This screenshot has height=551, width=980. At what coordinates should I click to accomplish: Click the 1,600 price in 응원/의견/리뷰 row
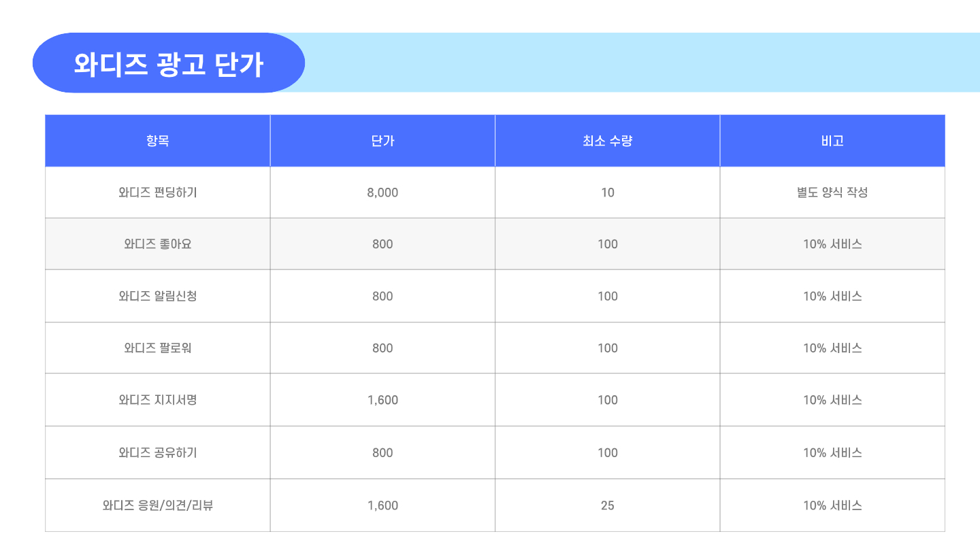[x=382, y=505]
